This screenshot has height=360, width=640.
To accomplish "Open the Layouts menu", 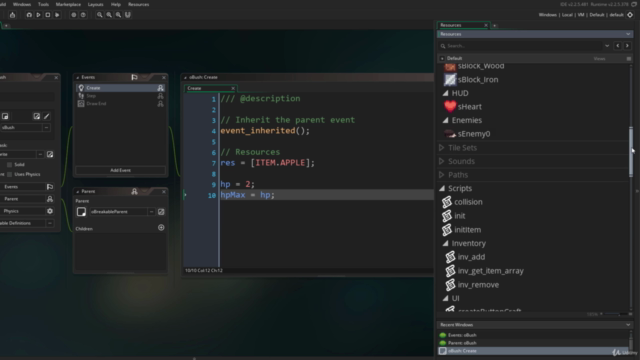I will 96,4.
